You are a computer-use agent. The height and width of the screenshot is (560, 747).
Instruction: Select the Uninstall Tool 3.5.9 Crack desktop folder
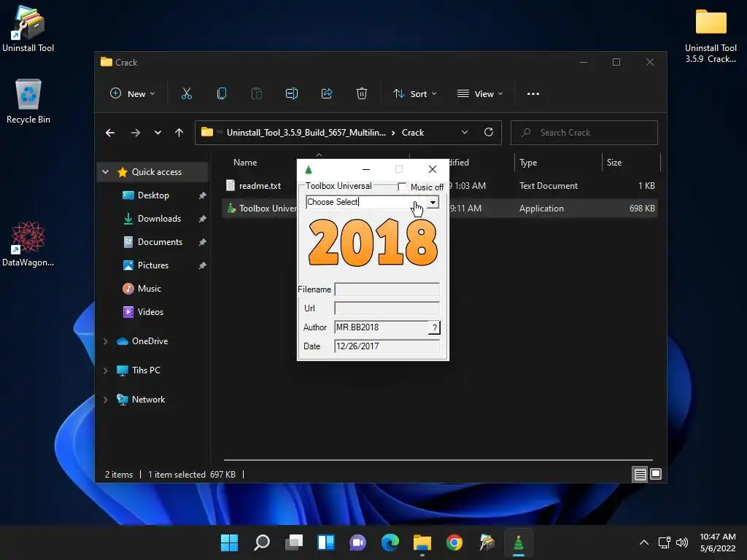click(x=711, y=35)
